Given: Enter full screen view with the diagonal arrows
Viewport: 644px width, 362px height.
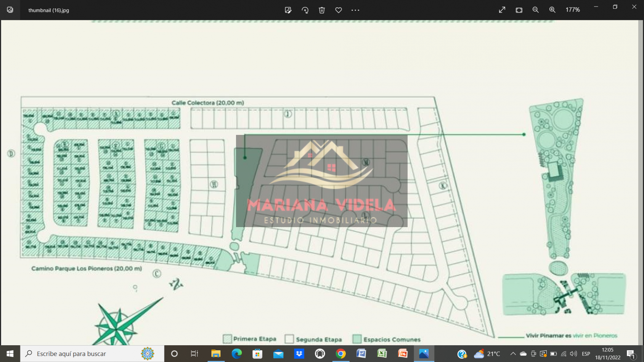Looking at the screenshot, I should point(502,10).
